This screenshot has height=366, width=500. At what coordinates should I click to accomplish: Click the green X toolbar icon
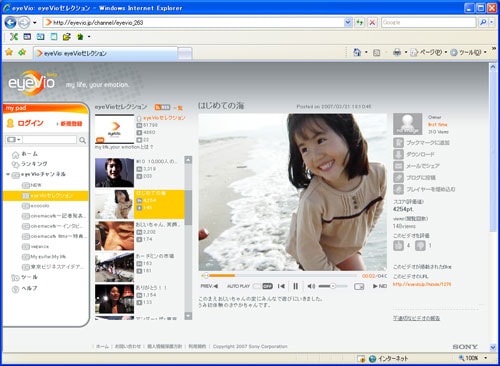[14, 37]
